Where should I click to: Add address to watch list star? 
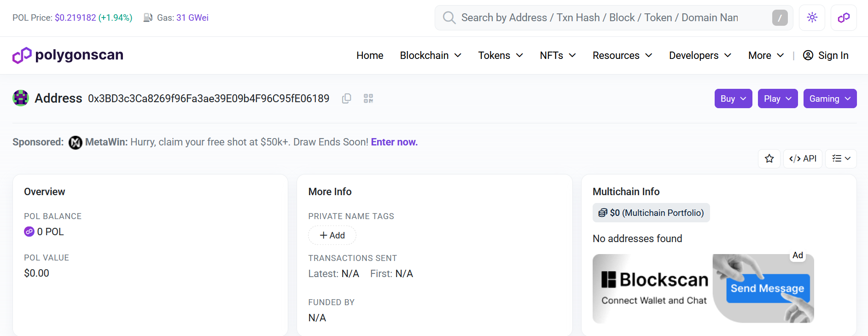[x=769, y=159]
